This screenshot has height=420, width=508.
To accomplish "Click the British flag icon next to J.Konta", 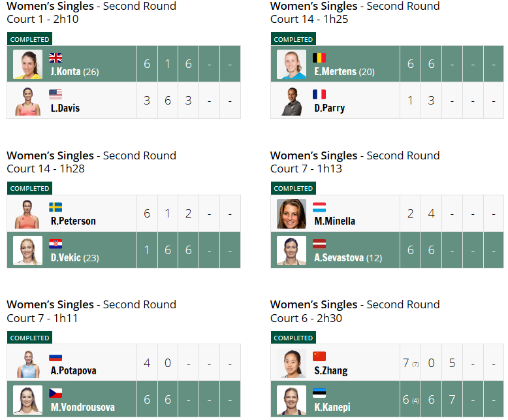I will click(x=56, y=57).
